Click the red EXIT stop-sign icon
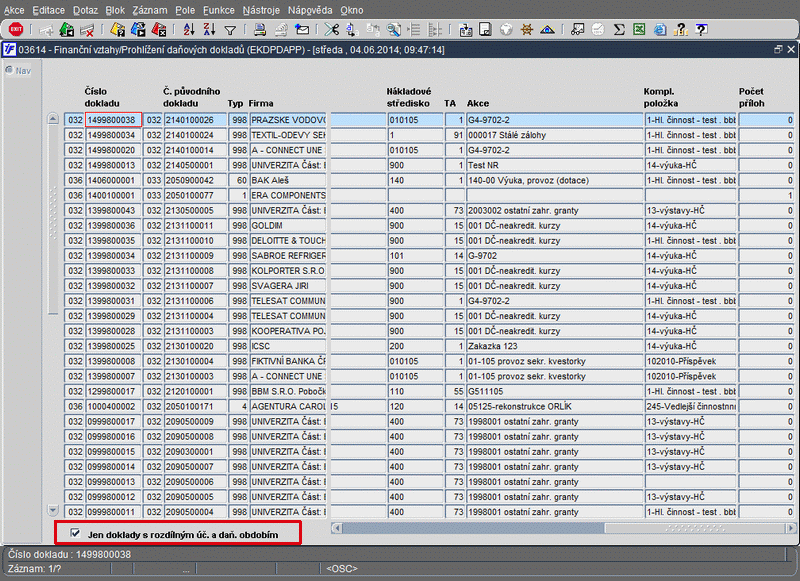Viewport: 800px width, 581px height. tap(16, 30)
